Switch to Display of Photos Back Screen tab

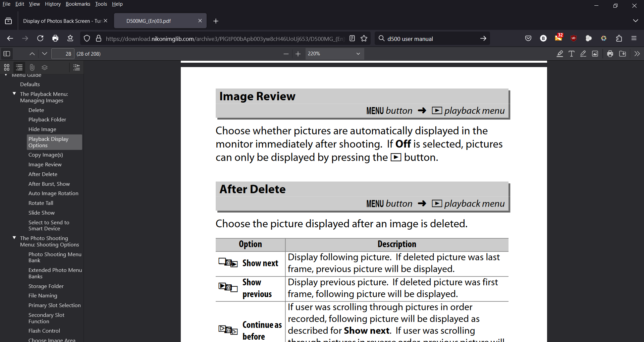point(62,21)
